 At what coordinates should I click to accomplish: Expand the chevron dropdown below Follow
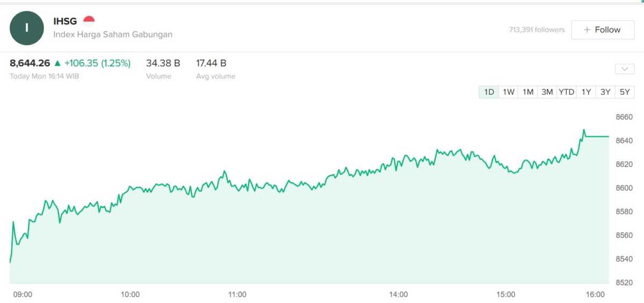pyautogui.click(x=625, y=69)
